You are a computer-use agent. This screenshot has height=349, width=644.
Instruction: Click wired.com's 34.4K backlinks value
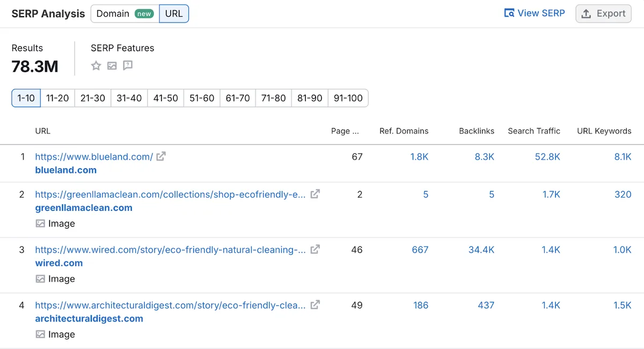pyautogui.click(x=481, y=250)
